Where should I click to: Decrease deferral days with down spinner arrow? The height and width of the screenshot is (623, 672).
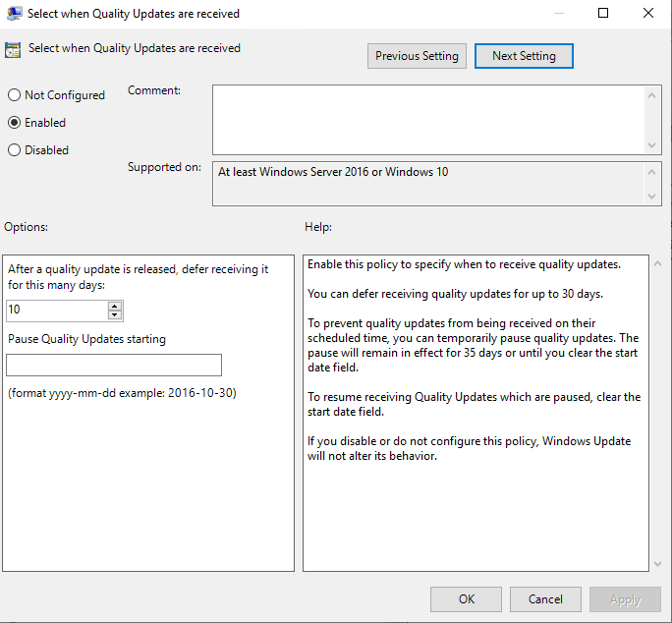point(114,315)
